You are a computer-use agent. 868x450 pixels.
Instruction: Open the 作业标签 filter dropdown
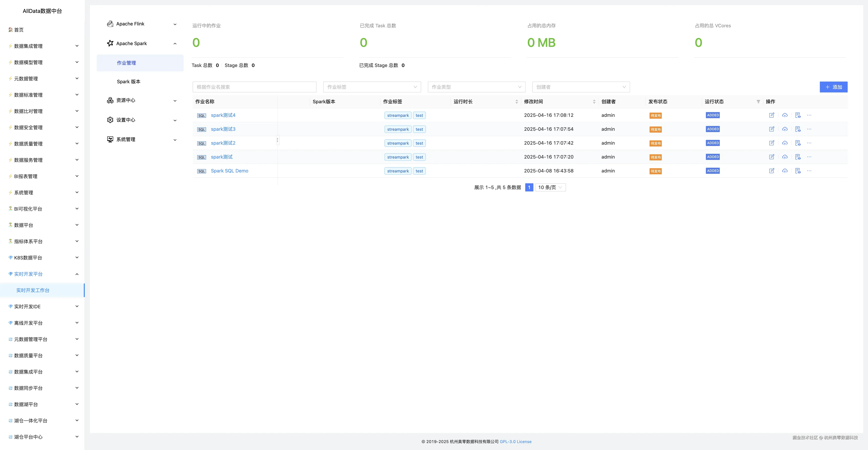pos(372,87)
